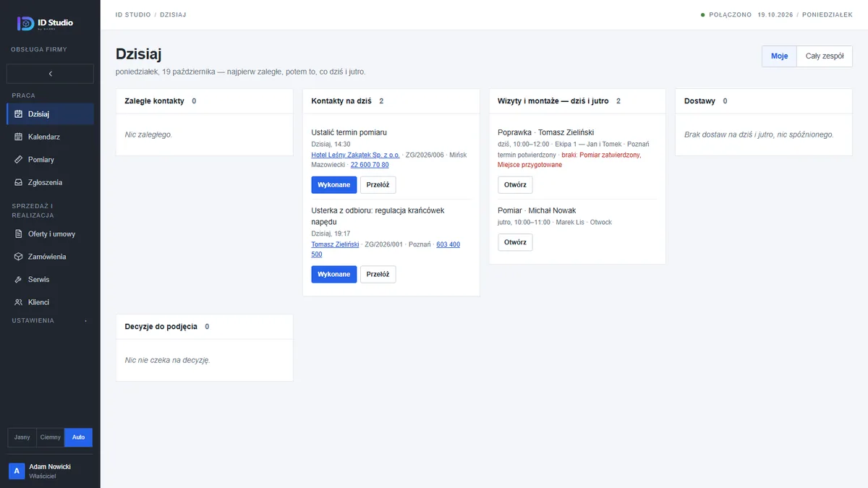Select the Moje view tab

[x=779, y=56]
